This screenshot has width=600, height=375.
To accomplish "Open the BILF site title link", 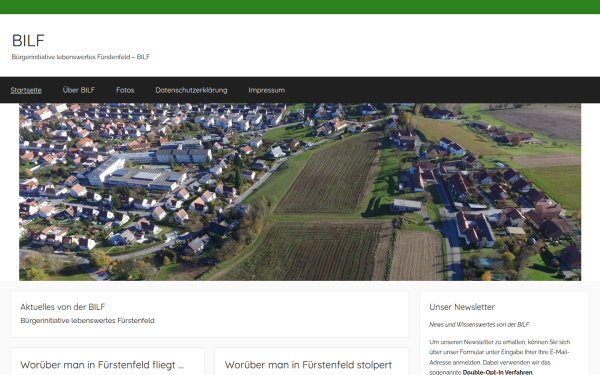I will pos(28,41).
